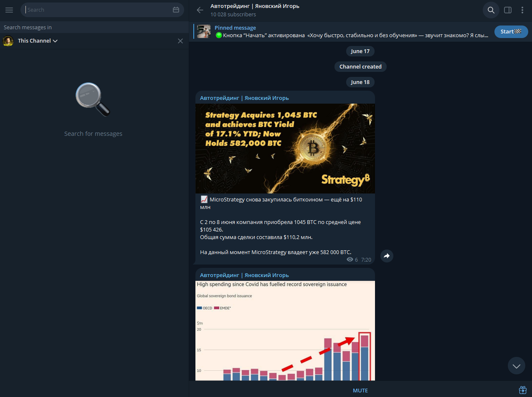
Task: Open the gift icon at bottom right
Action: pyautogui.click(x=522, y=390)
